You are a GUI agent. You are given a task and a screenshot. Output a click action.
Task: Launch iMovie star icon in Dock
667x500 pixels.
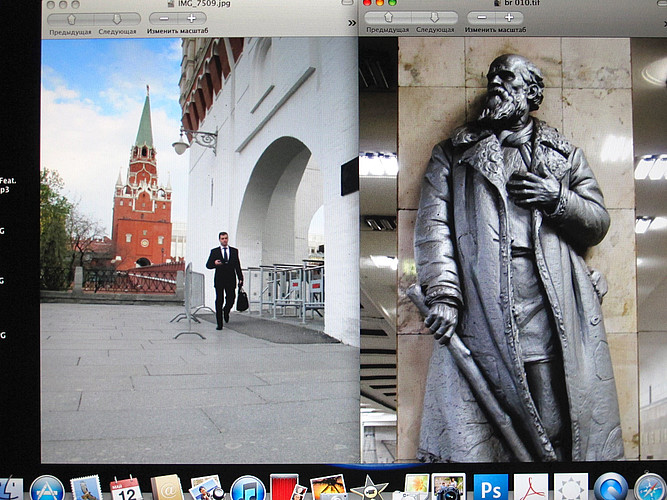click(x=368, y=489)
